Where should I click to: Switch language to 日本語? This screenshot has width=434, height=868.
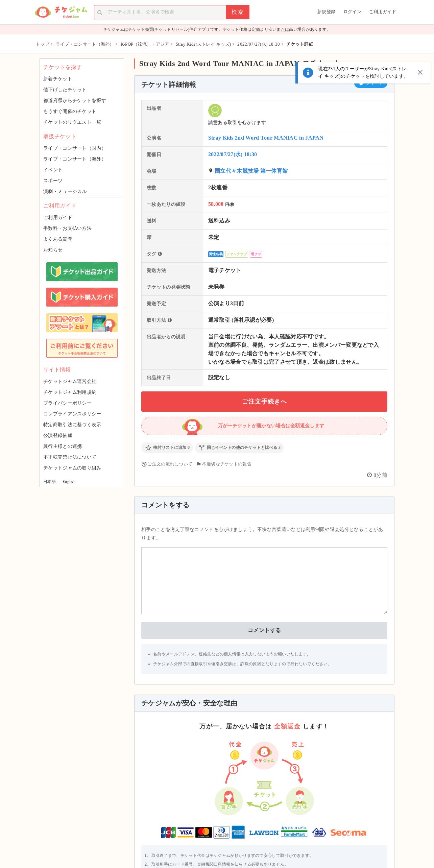click(x=49, y=482)
